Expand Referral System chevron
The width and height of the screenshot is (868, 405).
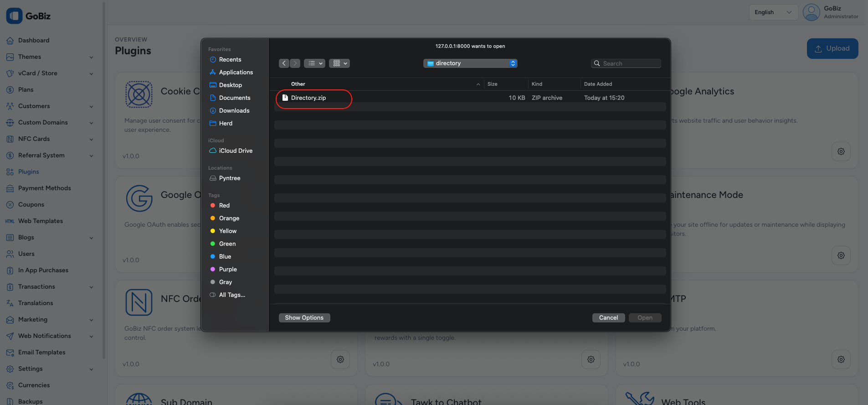coord(91,156)
